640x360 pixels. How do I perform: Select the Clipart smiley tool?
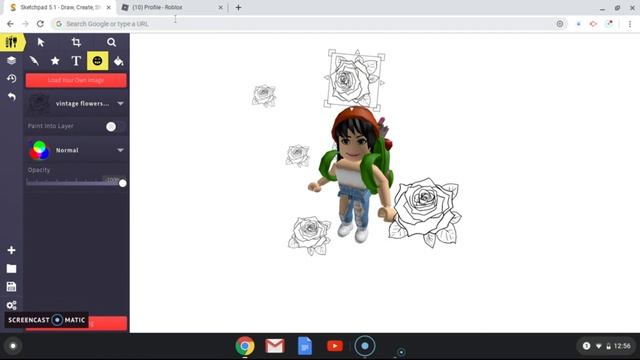tap(97, 61)
